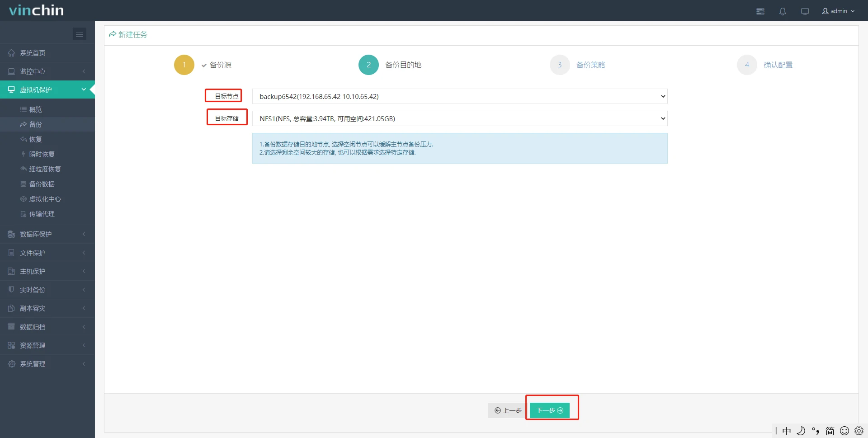The image size is (868, 438).
Task: Expand 主机保护 menu
Action: pos(47,271)
